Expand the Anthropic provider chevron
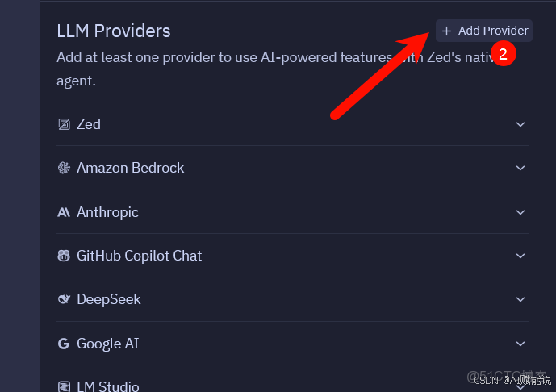 point(520,212)
